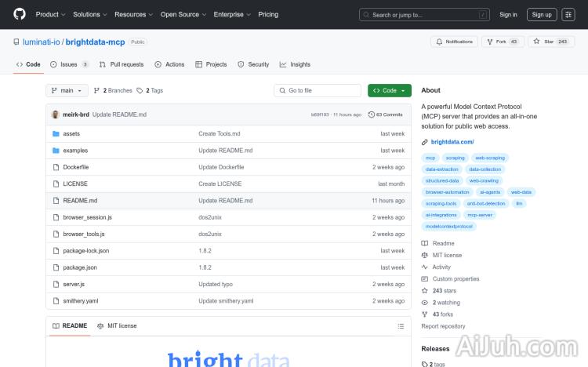Click the star icon beside 243 stars
Viewport: 588px width, 367px height.
coord(424,291)
